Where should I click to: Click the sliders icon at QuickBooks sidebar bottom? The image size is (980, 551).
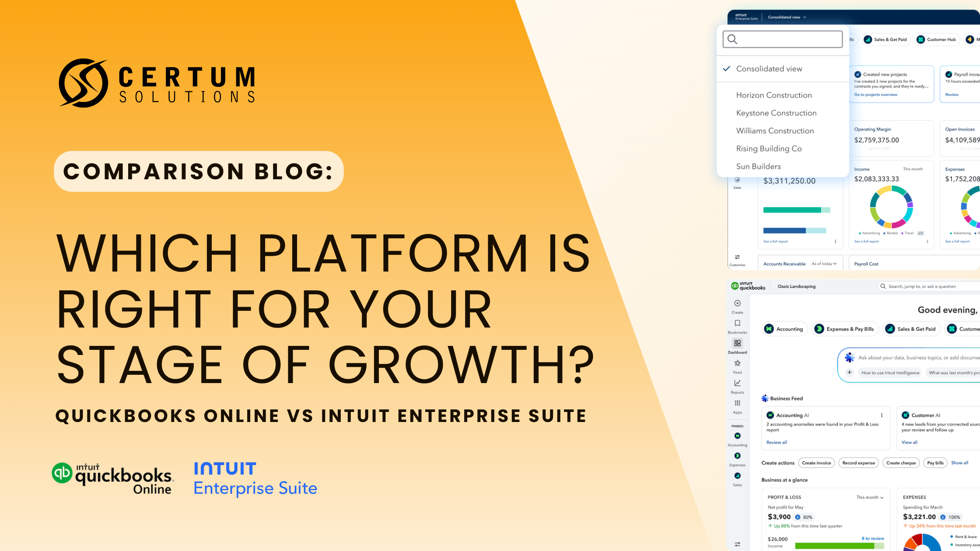coord(737,544)
